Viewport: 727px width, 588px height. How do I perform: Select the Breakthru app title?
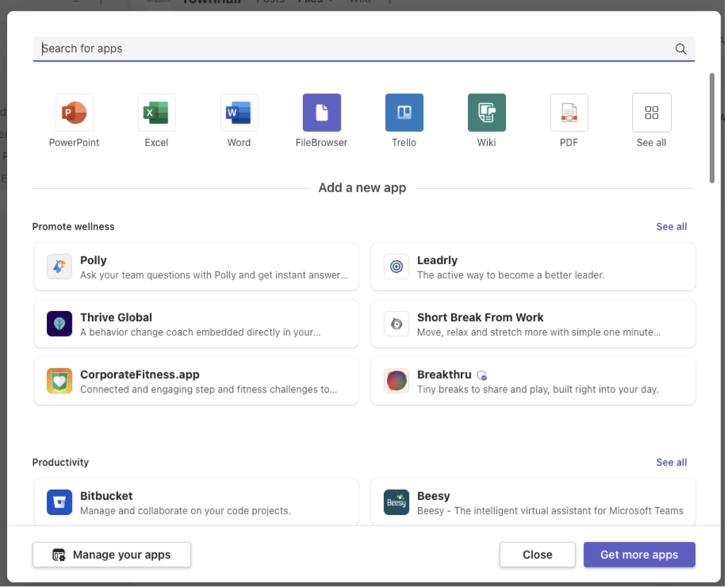(444, 374)
